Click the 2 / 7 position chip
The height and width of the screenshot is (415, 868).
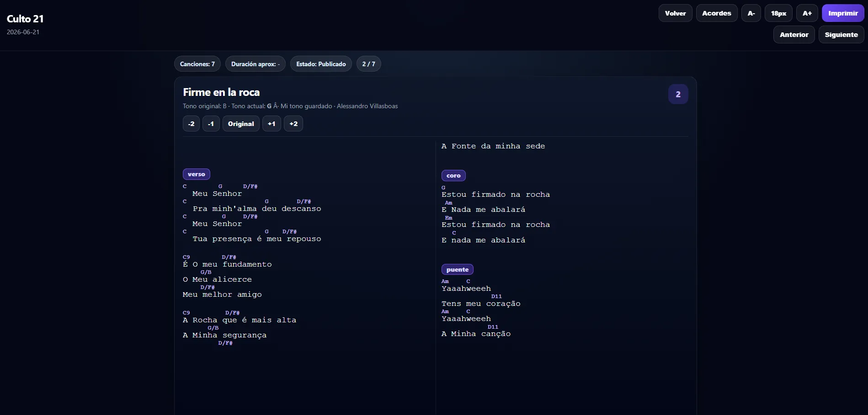pyautogui.click(x=368, y=64)
